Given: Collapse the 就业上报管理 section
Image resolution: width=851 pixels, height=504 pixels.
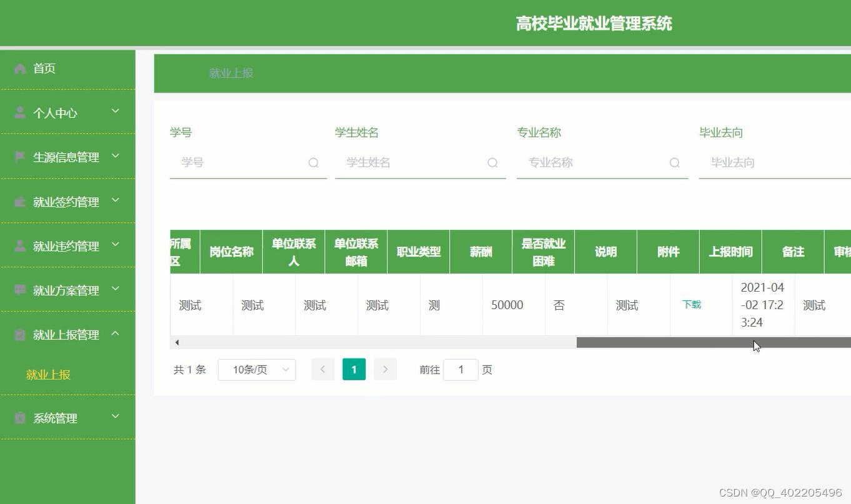Looking at the screenshot, I should tap(115, 333).
